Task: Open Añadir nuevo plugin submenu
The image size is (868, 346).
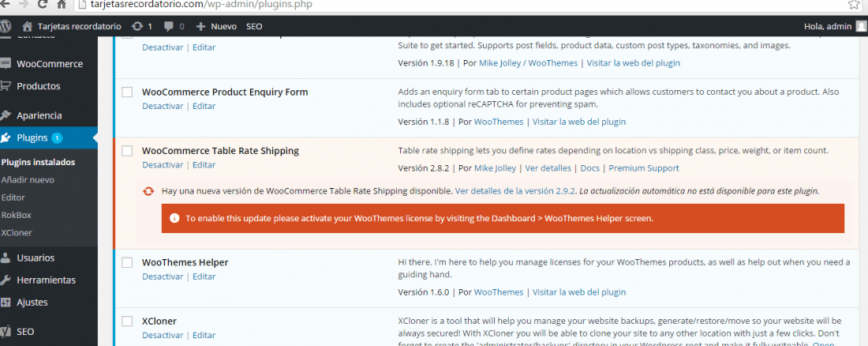Action: point(28,179)
